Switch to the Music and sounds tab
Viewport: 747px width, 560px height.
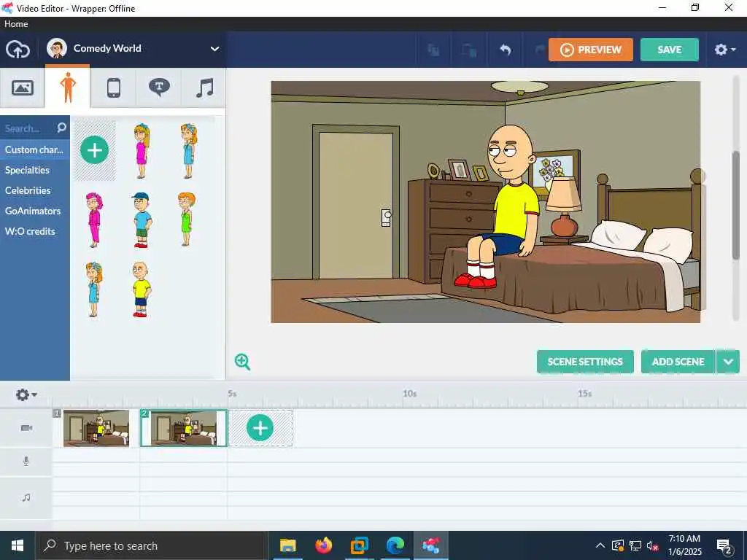tap(204, 87)
